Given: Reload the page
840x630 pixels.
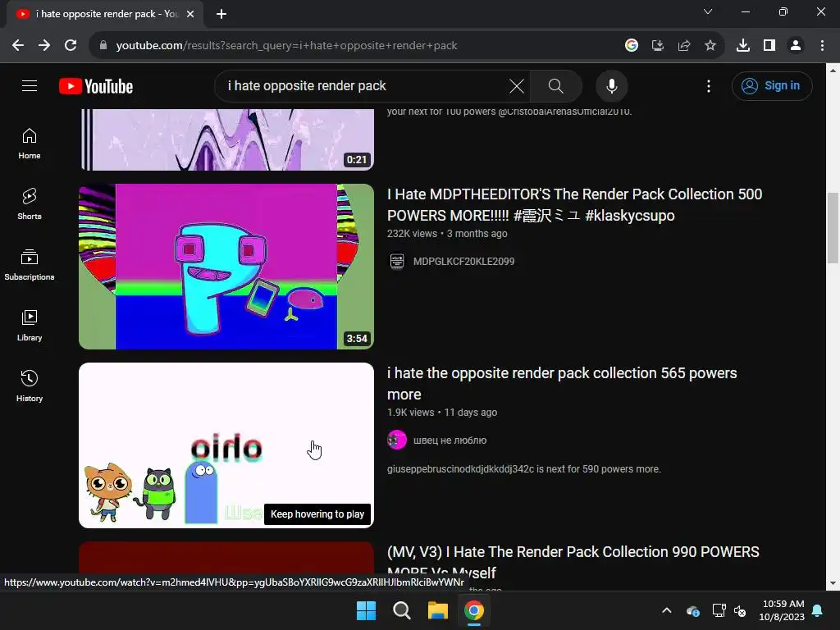Looking at the screenshot, I should tap(71, 46).
